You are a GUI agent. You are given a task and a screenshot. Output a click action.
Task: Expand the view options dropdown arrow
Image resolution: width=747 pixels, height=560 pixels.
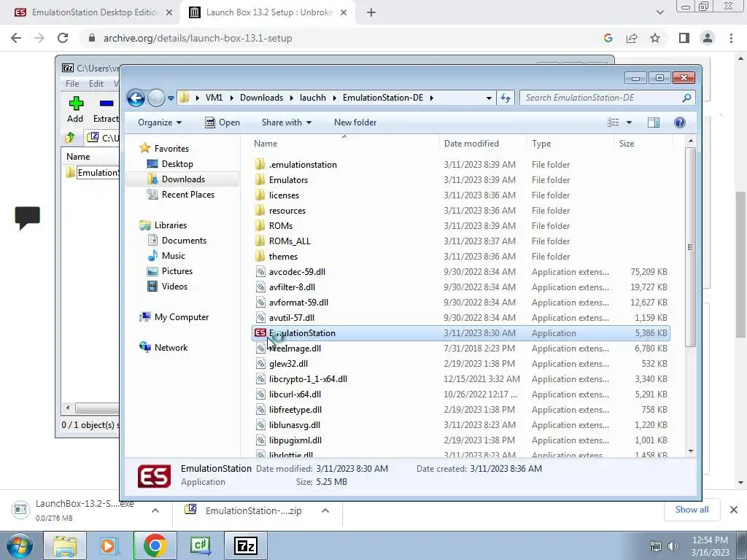click(x=629, y=122)
